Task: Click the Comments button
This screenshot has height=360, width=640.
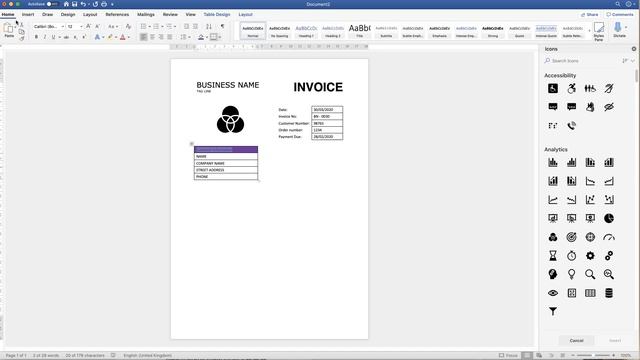Action: (620, 15)
